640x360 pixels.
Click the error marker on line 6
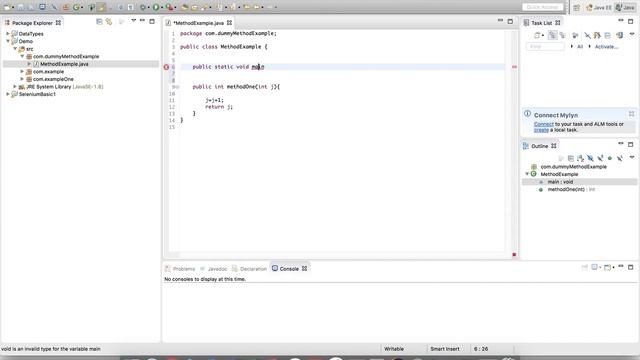(166, 67)
